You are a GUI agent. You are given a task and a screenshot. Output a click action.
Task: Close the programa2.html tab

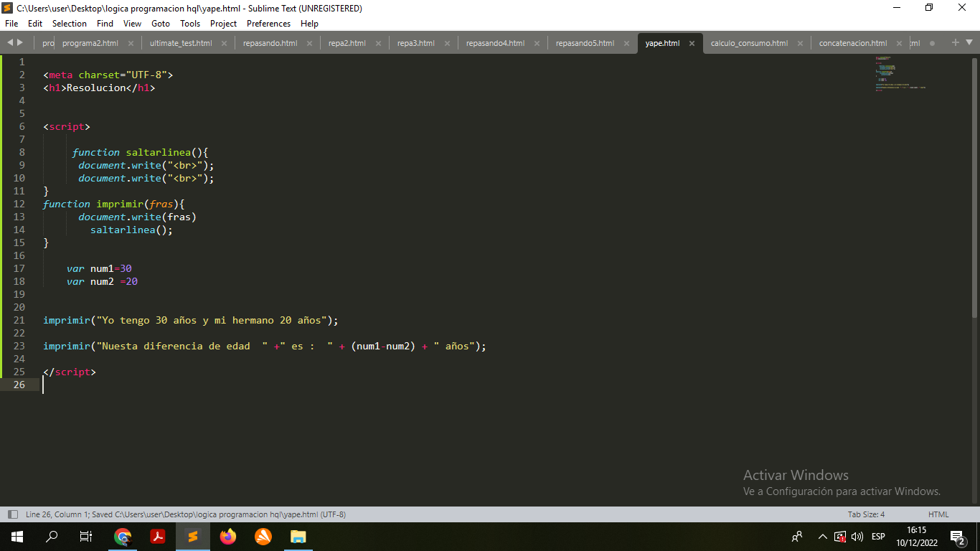point(131,43)
